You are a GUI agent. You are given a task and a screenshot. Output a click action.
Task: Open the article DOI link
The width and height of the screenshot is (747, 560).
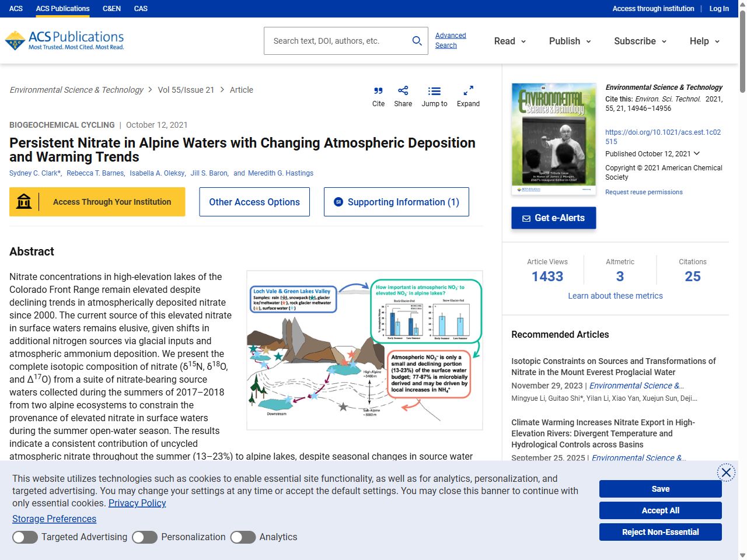(x=663, y=137)
